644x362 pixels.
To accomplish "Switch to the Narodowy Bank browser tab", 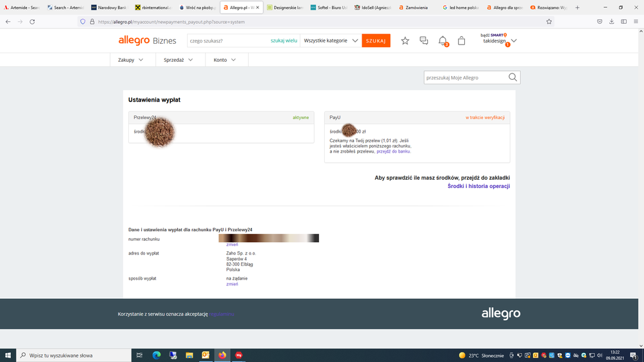I will [x=108, y=8].
